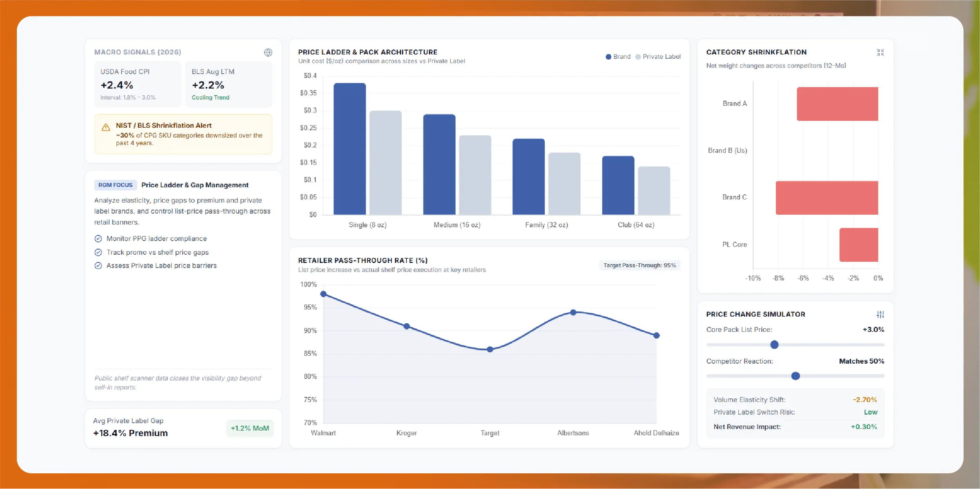Select the Walmart data point on line chart
The height and width of the screenshot is (489, 980).
coord(323,294)
